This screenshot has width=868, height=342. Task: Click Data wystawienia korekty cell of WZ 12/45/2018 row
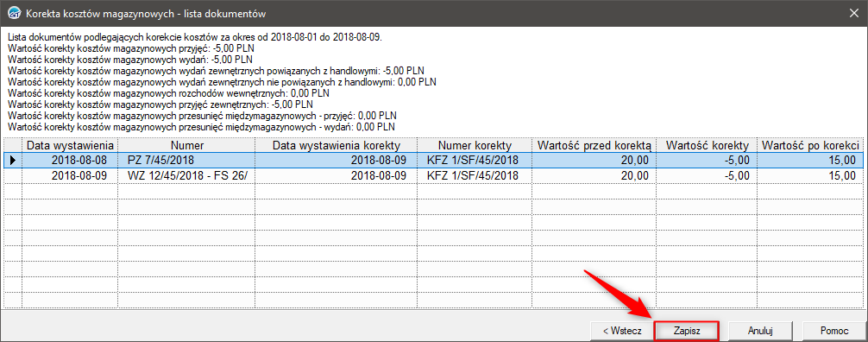coord(336,176)
